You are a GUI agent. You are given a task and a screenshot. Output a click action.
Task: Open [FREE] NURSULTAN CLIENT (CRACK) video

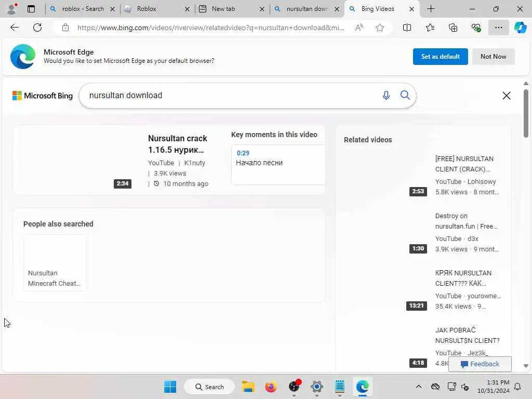464,164
